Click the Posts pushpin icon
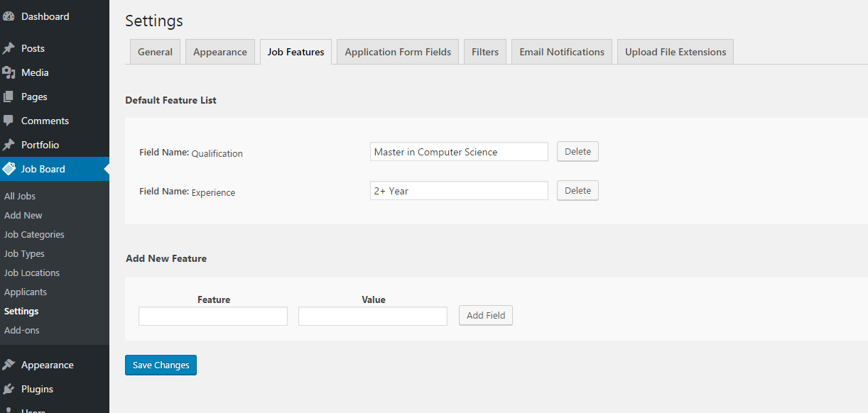This screenshot has width=868, height=413. (x=9, y=48)
